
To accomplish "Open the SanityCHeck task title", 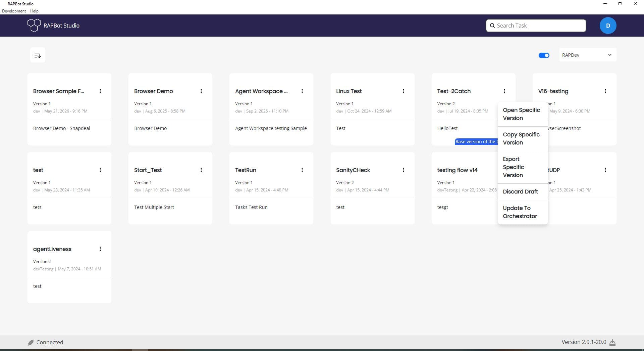I will 353,170.
